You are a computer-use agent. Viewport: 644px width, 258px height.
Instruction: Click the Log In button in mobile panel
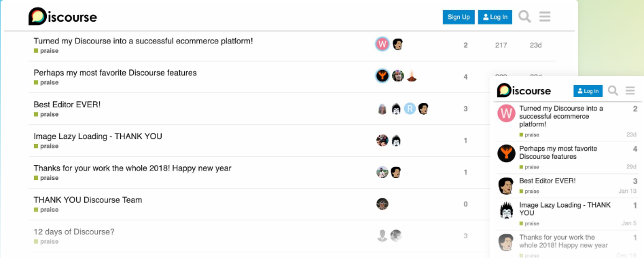pos(588,91)
